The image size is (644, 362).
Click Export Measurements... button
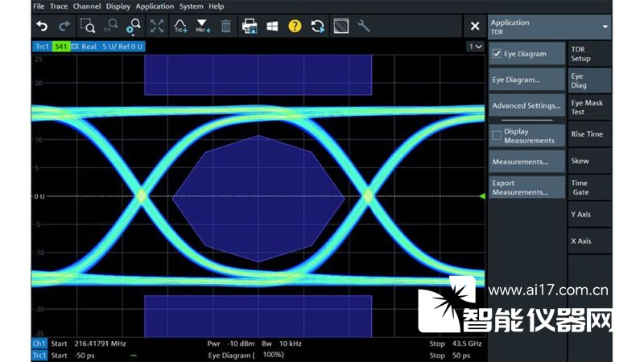[527, 187]
